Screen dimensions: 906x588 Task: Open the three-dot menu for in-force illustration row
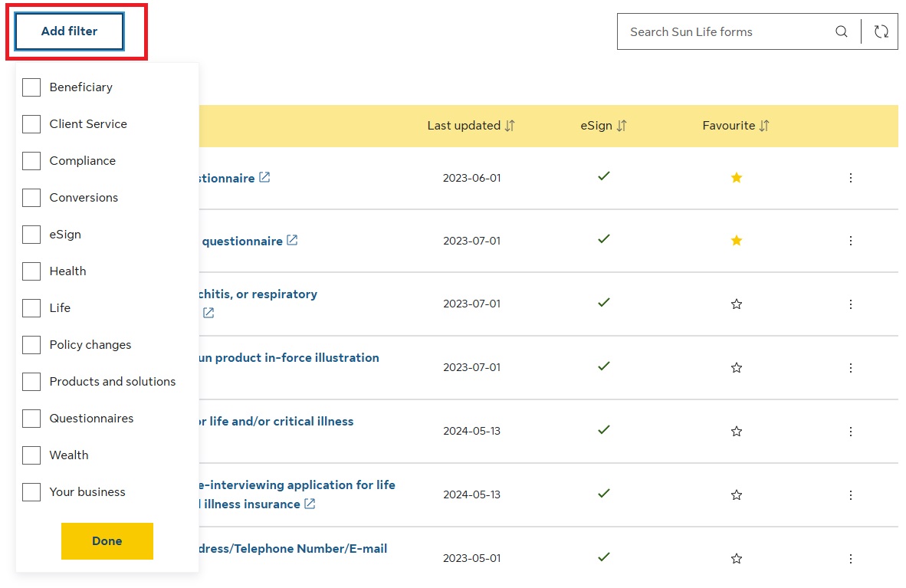850,368
